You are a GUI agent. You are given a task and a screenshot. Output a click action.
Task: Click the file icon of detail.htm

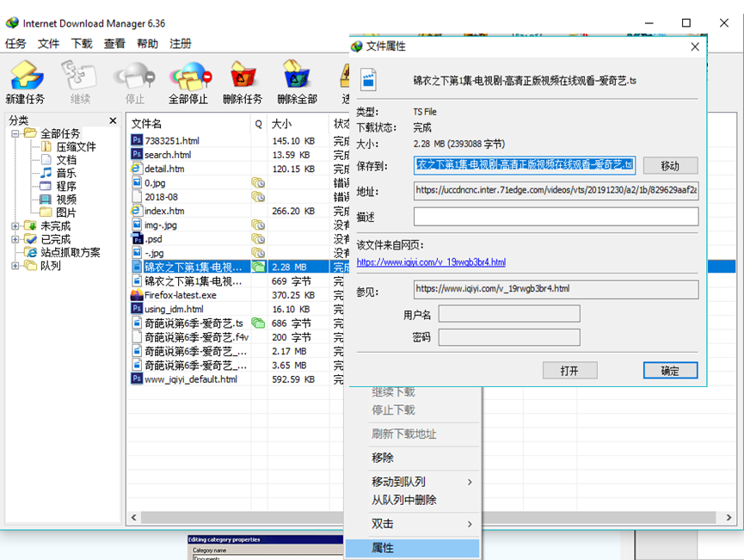(x=137, y=169)
